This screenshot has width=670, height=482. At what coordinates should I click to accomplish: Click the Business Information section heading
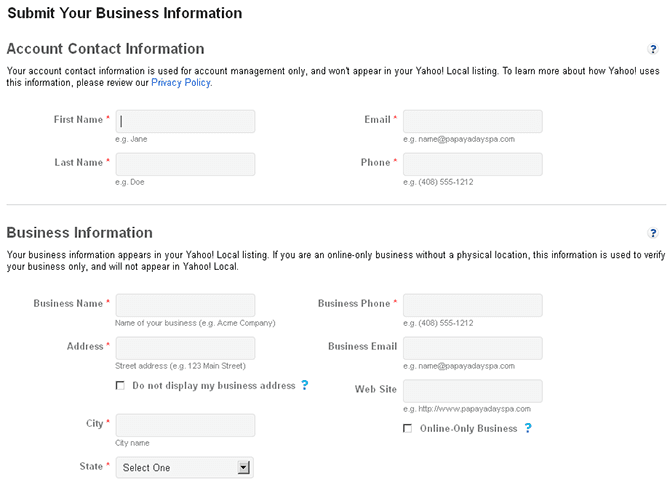(x=80, y=233)
